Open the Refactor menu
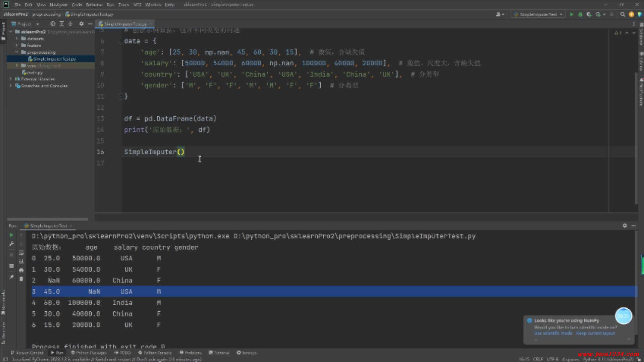Image resolution: width=644 pixels, height=362 pixels. 94,5
